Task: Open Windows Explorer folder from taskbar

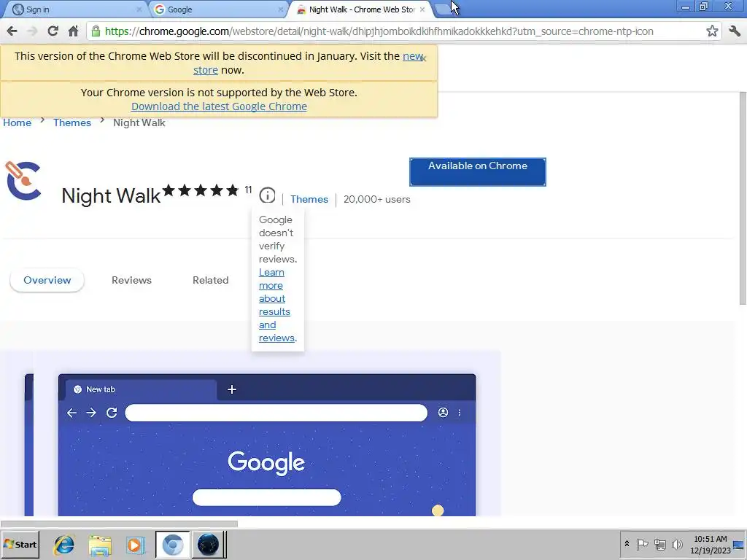Action: click(100, 544)
